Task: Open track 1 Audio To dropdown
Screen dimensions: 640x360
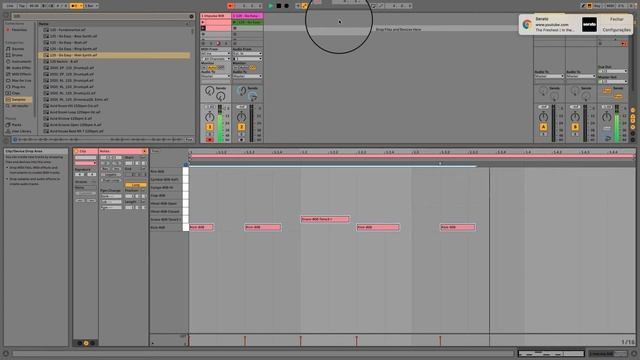Action: [x=216, y=76]
